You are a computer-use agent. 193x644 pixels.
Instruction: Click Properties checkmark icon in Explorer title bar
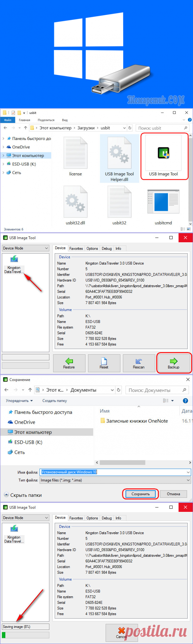pyautogui.click(x=13, y=113)
